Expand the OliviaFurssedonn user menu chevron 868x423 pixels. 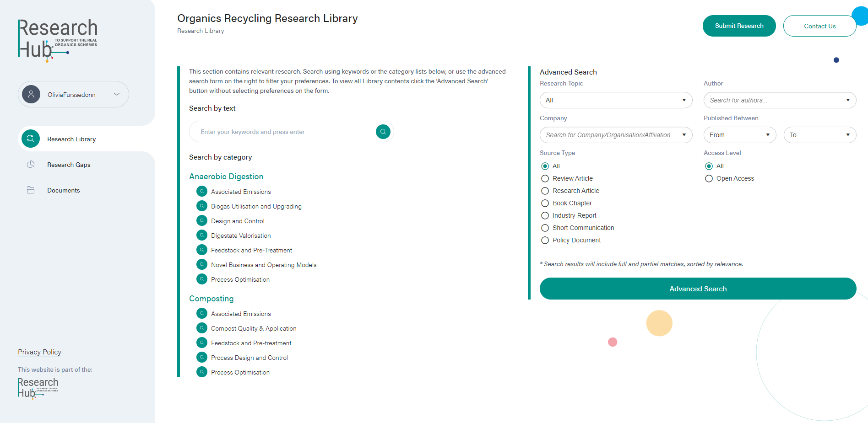click(117, 94)
